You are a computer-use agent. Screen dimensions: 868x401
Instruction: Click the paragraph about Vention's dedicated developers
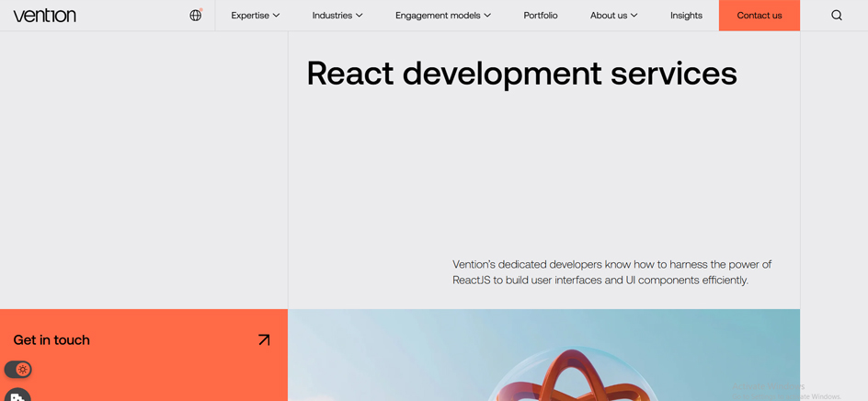pyautogui.click(x=611, y=272)
